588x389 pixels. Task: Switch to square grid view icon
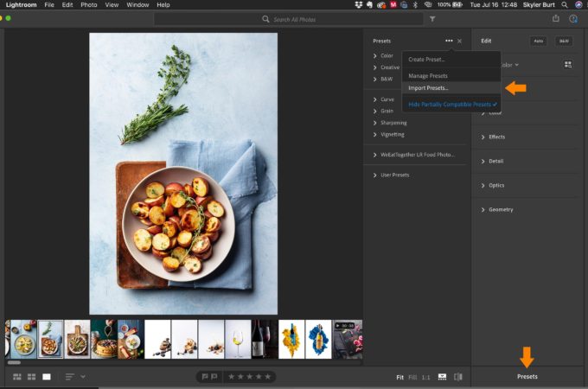(31, 377)
